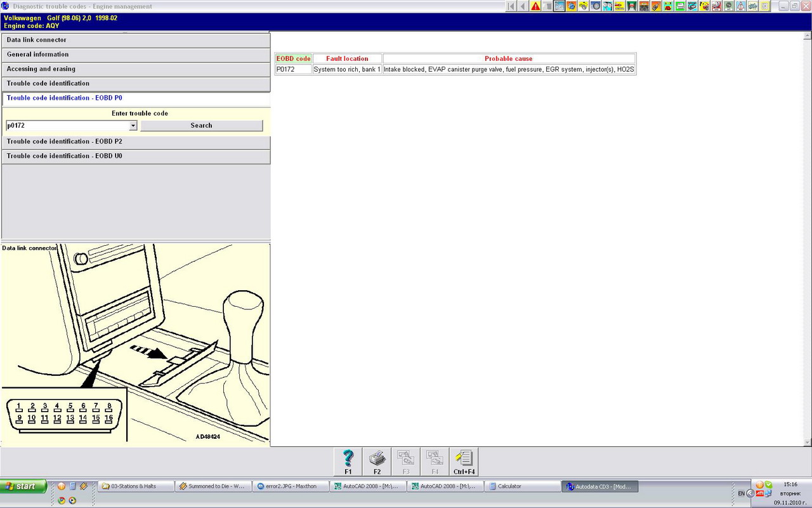
Task: Open the Accessing and erasing section
Action: 136,69
